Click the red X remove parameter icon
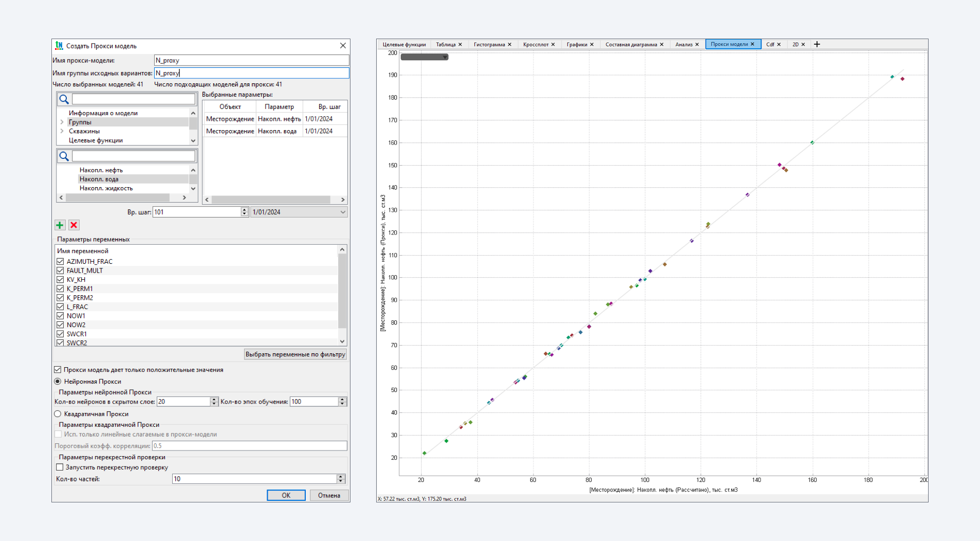The height and width of the screenshot is (541, 980). 74,225
